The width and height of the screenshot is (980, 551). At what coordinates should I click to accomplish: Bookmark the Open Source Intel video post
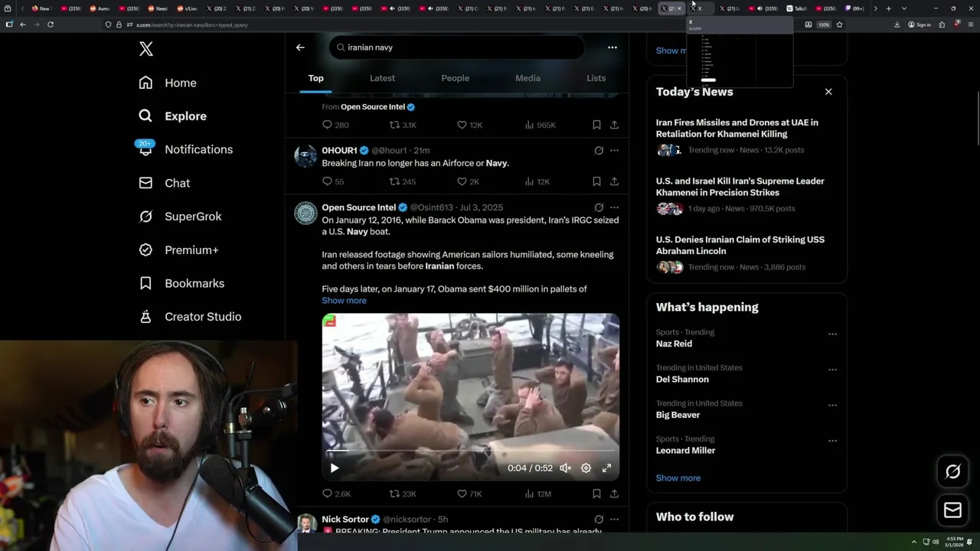tap(596, 494)
